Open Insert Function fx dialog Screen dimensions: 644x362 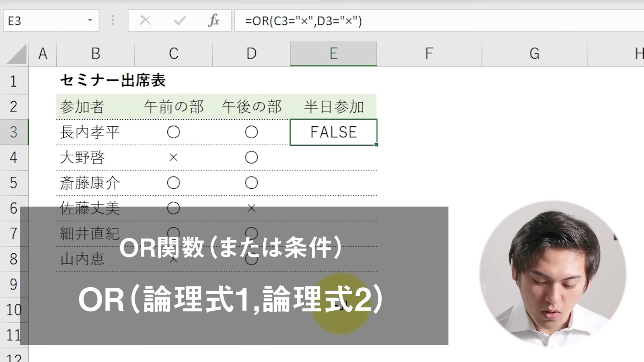pos(213,21)
